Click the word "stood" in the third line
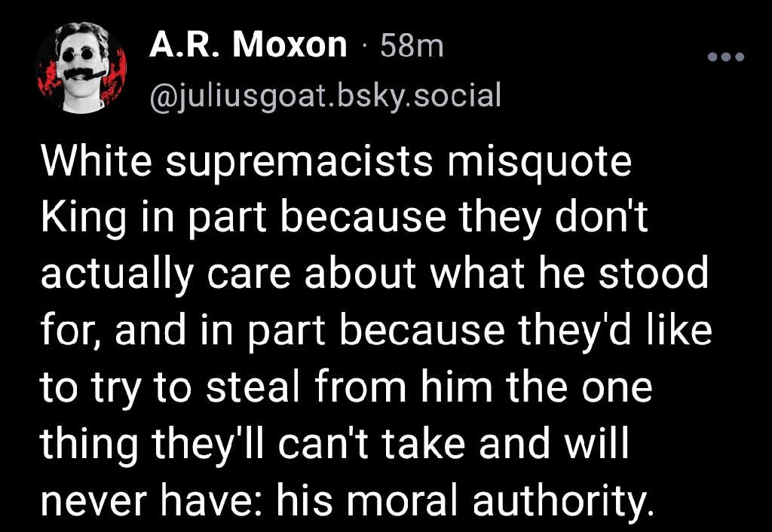 tap(654, 274)
